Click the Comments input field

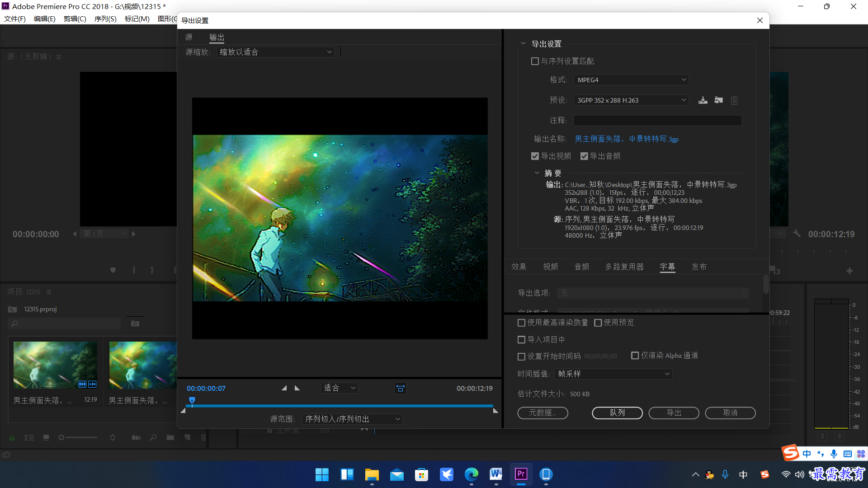click(657, 120)
